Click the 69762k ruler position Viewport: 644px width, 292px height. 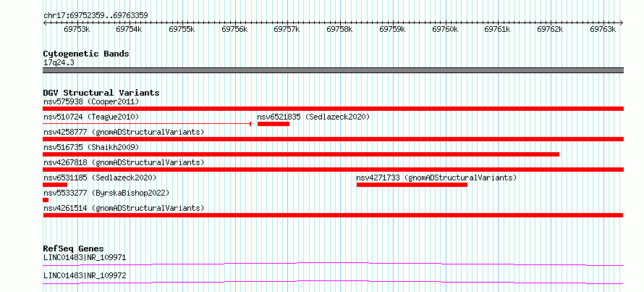[551, 29]
